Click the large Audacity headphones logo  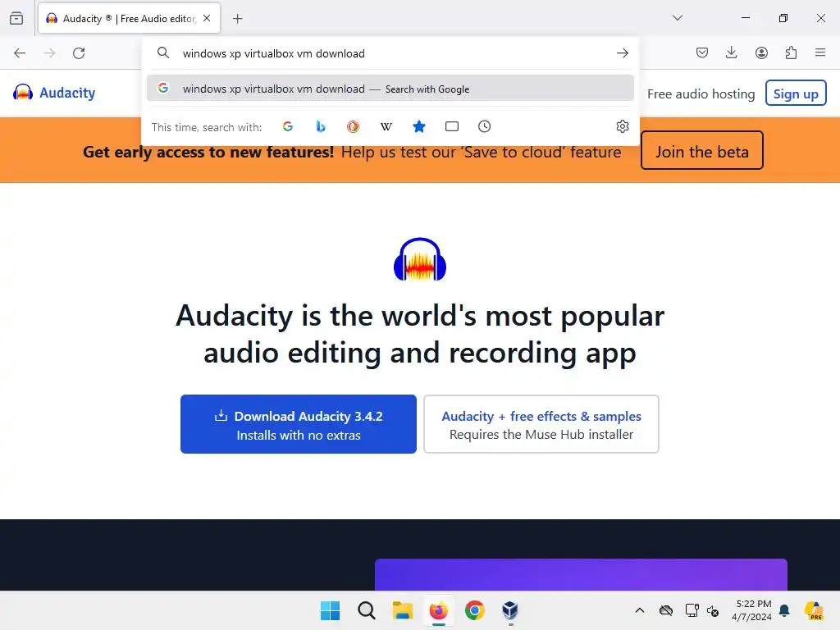420,259
